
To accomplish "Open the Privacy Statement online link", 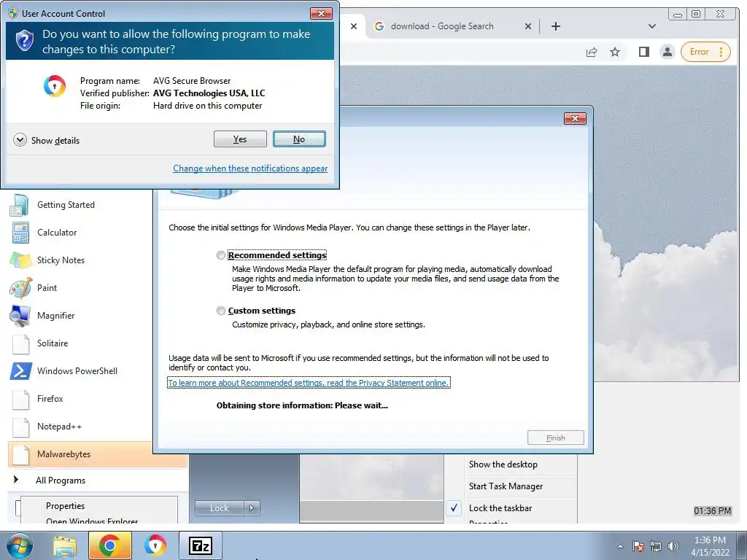I will point(309,383).
